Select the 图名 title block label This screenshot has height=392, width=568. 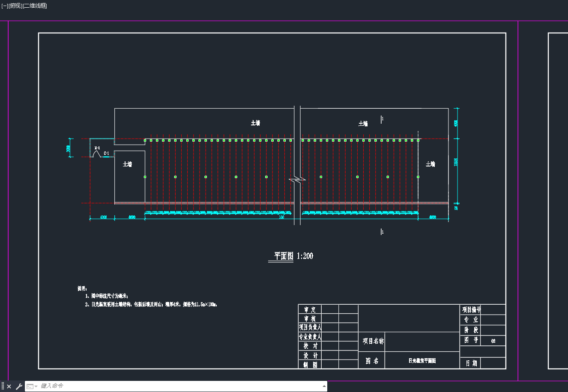372,361
